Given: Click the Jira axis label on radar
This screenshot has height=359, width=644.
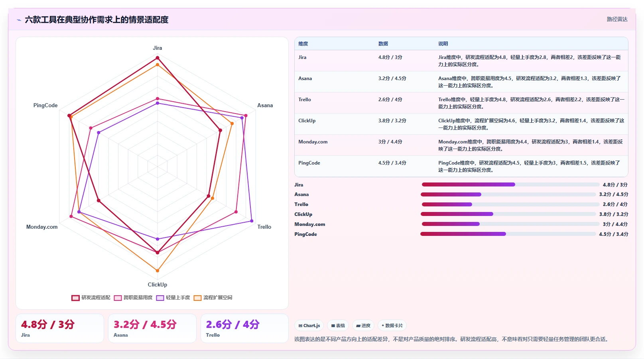Looking at the screenshot, I should coord(158,48).
